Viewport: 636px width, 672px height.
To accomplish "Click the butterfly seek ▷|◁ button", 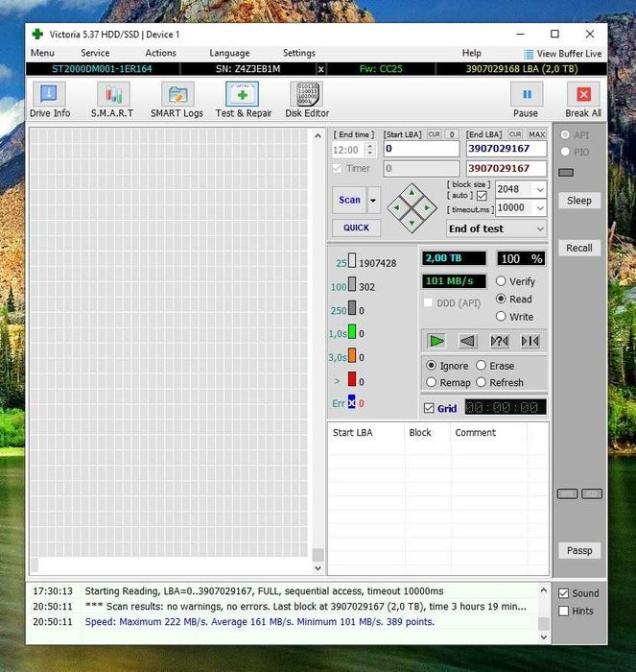I will pyautogui.click(x=530, y=341).
